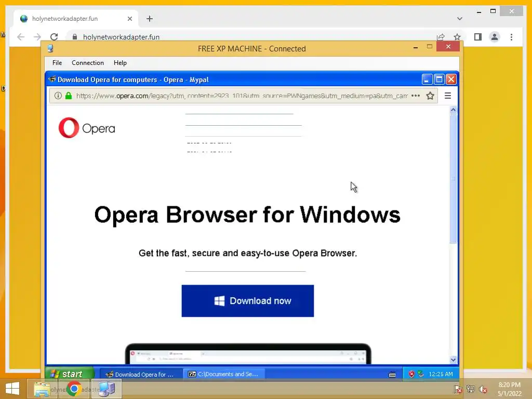Open the Mypal hamburger menu
532x399 pixels.
point(447,96)
